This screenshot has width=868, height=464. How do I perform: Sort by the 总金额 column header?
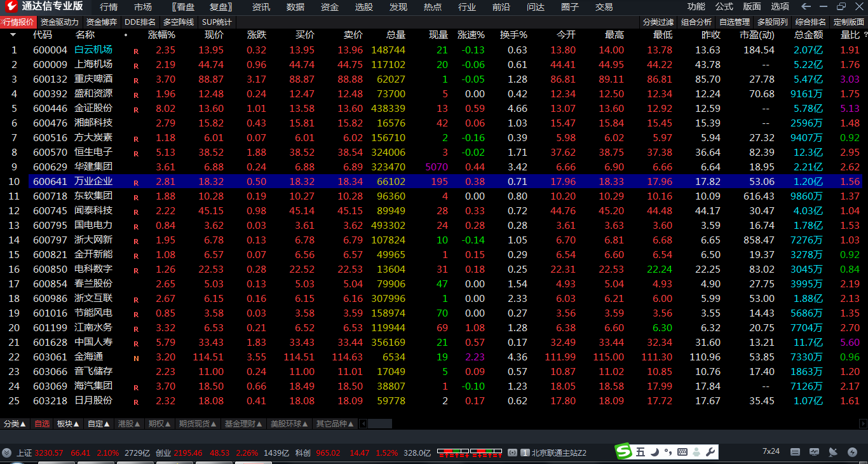[x=808, y=35]
